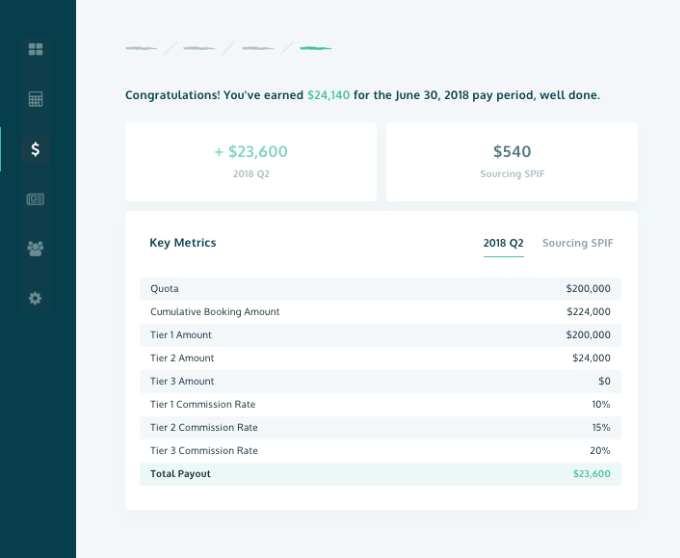Click the calculator icon in sidebar

pyautogui.click(x=36, y=99)
